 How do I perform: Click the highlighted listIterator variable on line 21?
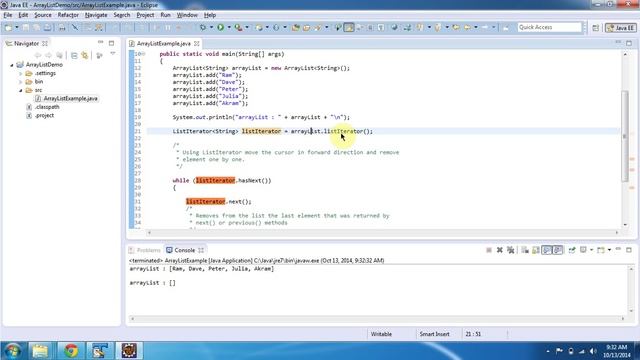click(x=261, y=131)
